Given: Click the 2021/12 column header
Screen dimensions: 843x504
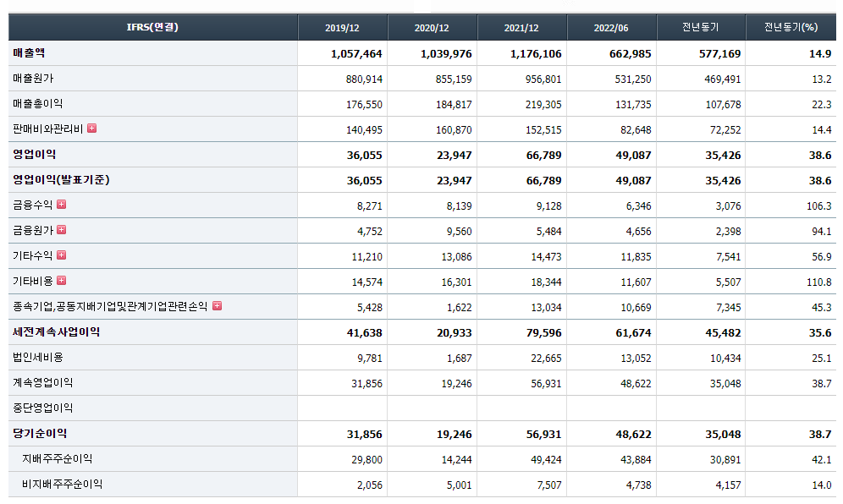Looking at the screenshot, I should click(521, 27).
